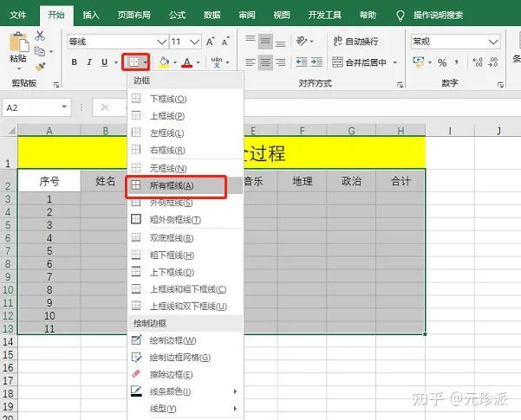The width and height of the screenshot is (521, 420).
Task: Click the bottom align icon
Action: pos(280,43)
